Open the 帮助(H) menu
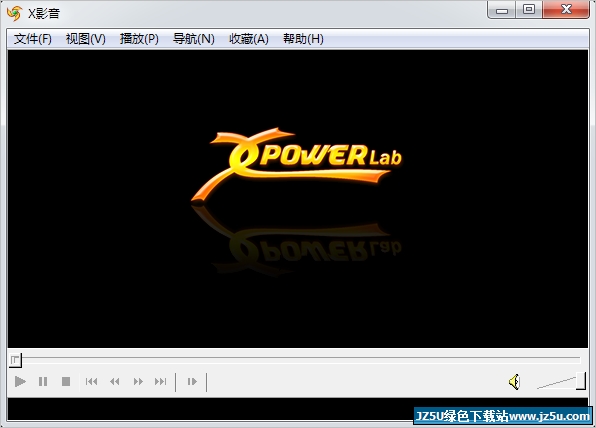Image resolution: width=596 pixels, height=428 pixels. [303, 39]
